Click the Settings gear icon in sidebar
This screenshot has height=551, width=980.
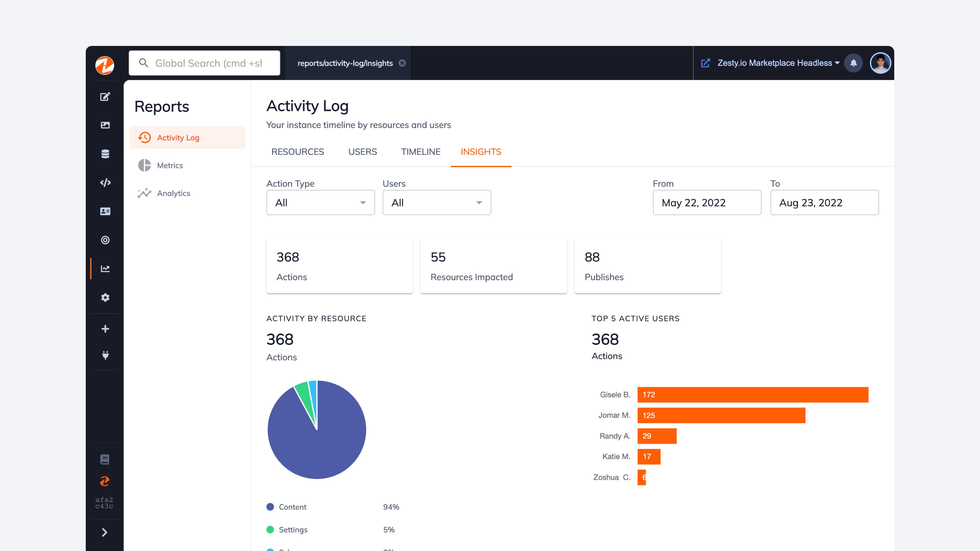click(x=106, y=297)
